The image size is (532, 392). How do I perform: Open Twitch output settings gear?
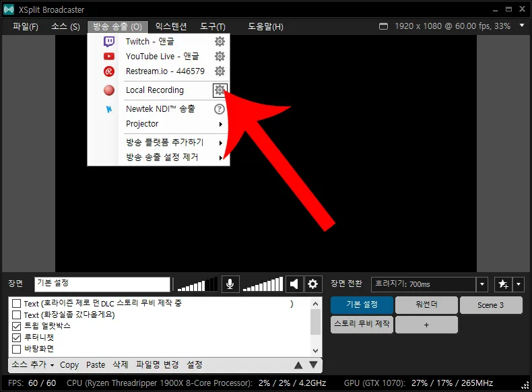click(x=220, y=41)
